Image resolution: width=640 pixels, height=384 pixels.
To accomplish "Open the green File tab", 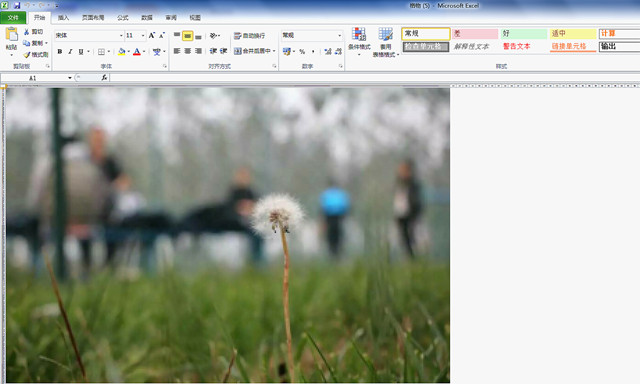I will [13, 18].
